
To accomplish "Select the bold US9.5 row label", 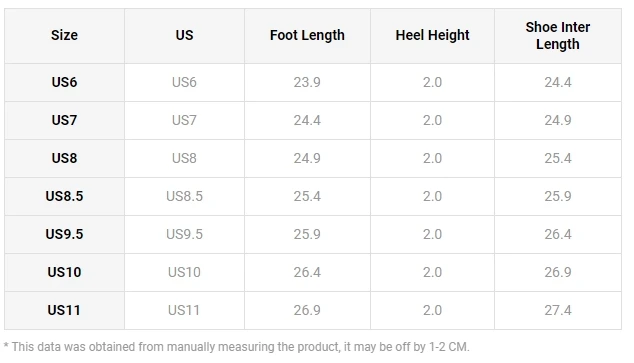I will pyautogui.click(x=64, y=234).
